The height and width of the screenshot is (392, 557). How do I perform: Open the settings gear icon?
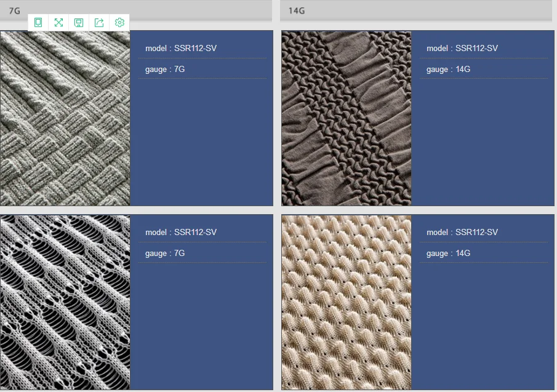tap(119, 23)
